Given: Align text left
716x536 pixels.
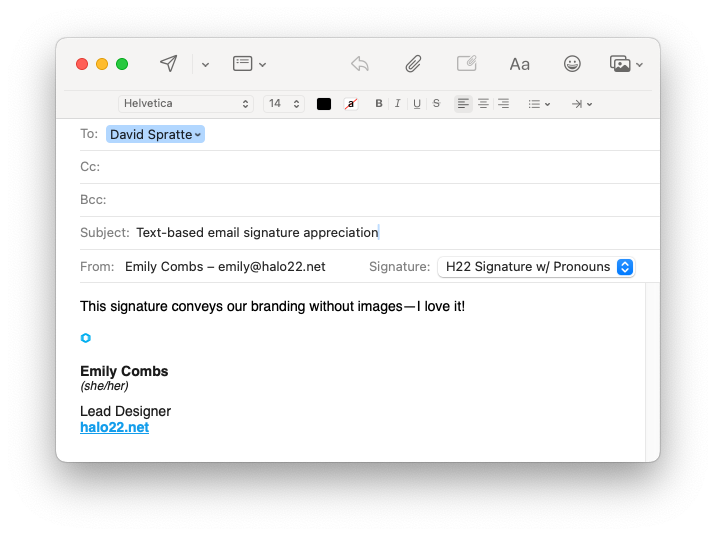Looking at the screenshot, I should tap(463, 104).
